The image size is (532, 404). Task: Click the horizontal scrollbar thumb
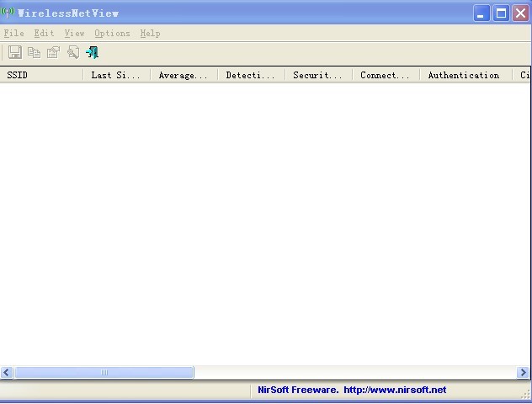pyautogui.click(x=104, y=372)
